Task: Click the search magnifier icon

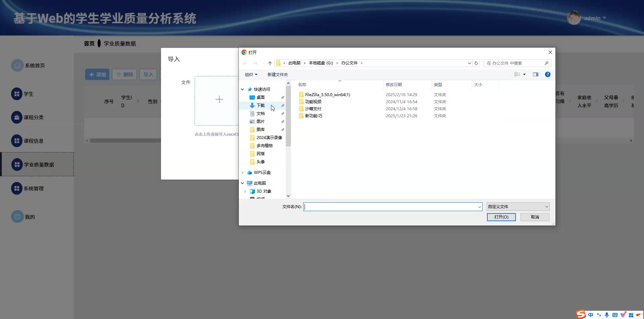Action: pyautogui.click(x=546, y=63)
